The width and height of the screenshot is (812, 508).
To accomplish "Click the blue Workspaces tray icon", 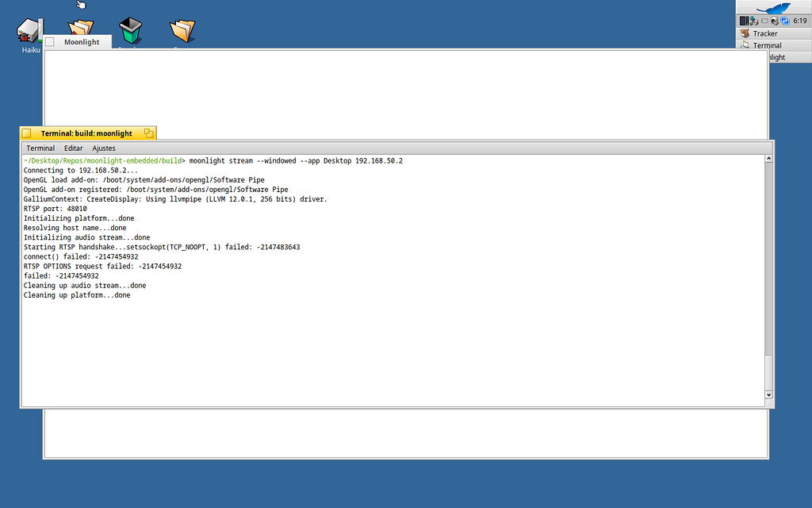I will tap(783, 21).
